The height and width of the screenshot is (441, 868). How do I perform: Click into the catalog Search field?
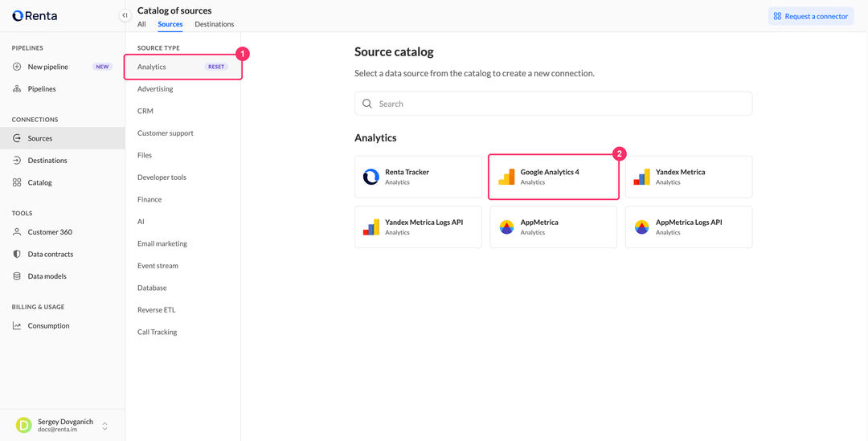[x=554, y=104]
